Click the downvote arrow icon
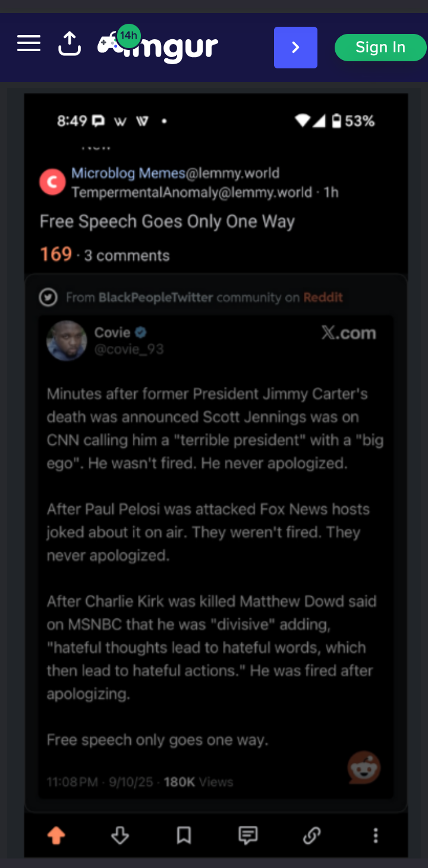Screen dimensions: 428x868 pyautogui.click(x=120, y=836)
